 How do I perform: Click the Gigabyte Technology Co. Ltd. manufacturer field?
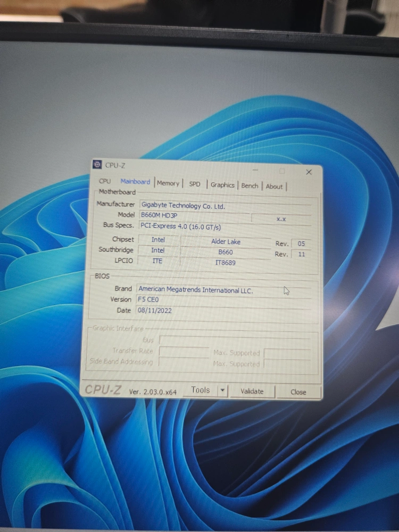coord(225,206)
